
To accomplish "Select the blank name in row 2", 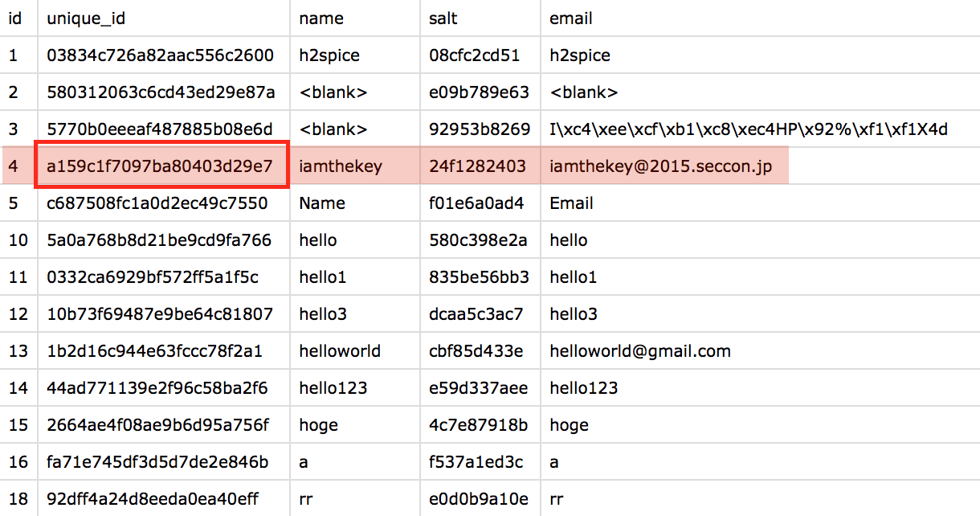I will click(x=333, y=92).
